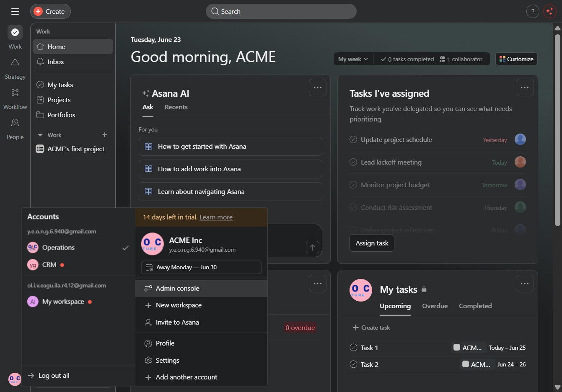
Task: Open the help question mark icon
Action: point(533,11)
